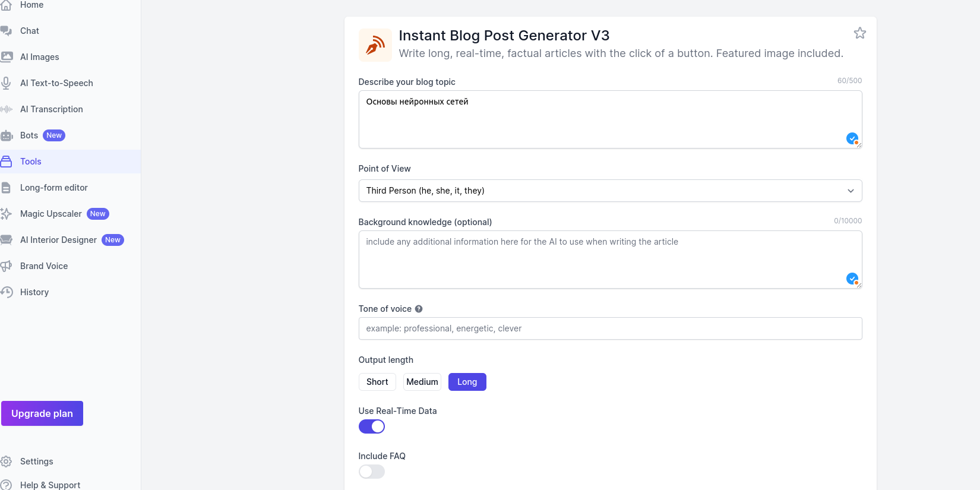Click the grammar check icon in blog topic field
The height and width of the screenshot is (490, 980).
(852, 138)
